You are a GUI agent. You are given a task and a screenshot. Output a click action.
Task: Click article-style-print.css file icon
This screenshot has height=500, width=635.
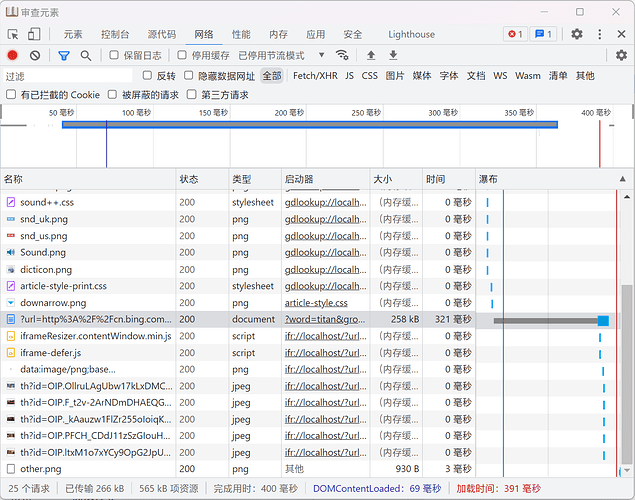tap(11, 286)
